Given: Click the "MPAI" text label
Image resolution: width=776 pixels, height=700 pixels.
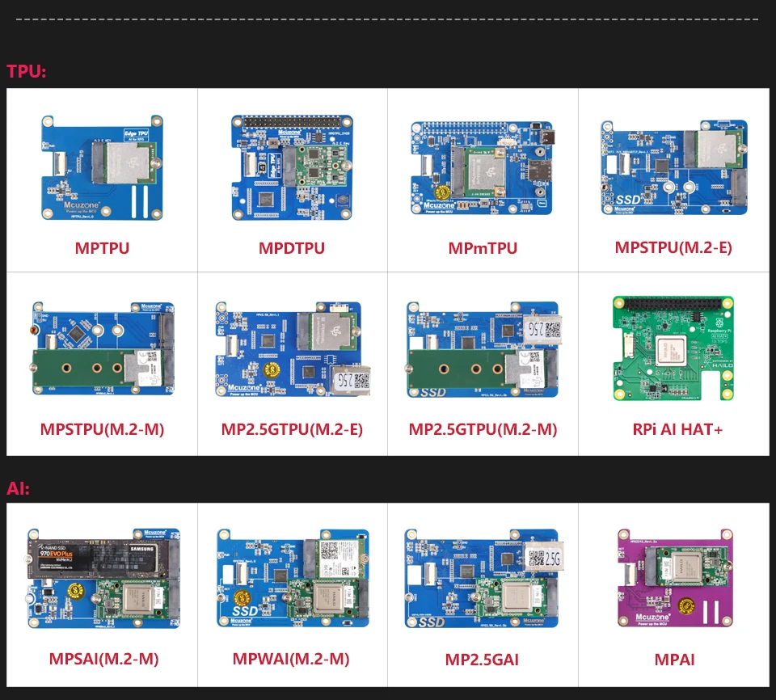Looking at the screenshot, I should tap(674, 660).
